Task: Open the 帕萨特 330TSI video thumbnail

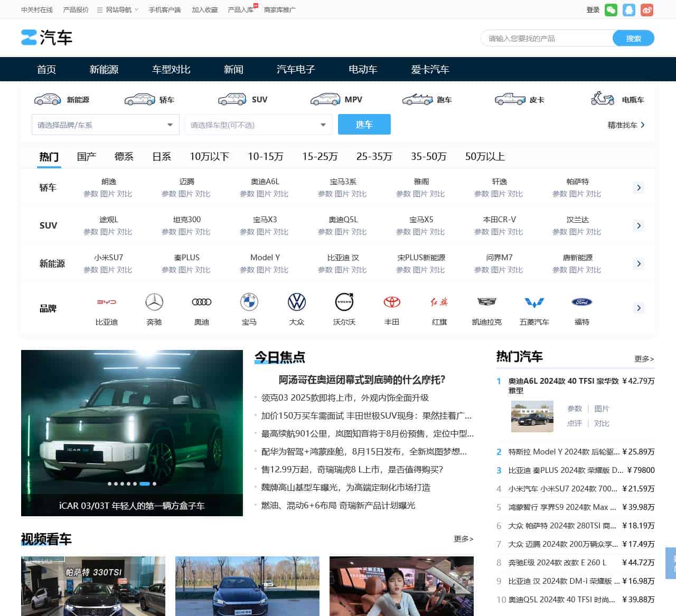Action: [93, 586]
